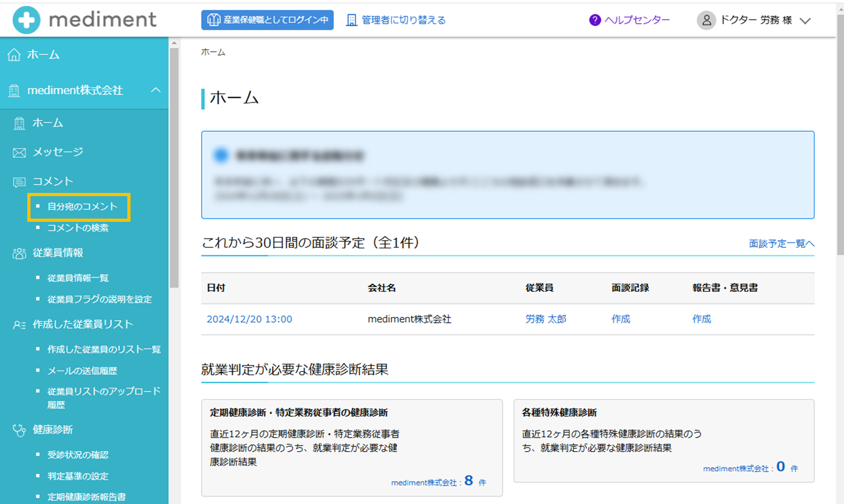This screenshot has height=504, width=844.
Task: Click the envelope icon for メッセージ
Action: pos(19,153)
